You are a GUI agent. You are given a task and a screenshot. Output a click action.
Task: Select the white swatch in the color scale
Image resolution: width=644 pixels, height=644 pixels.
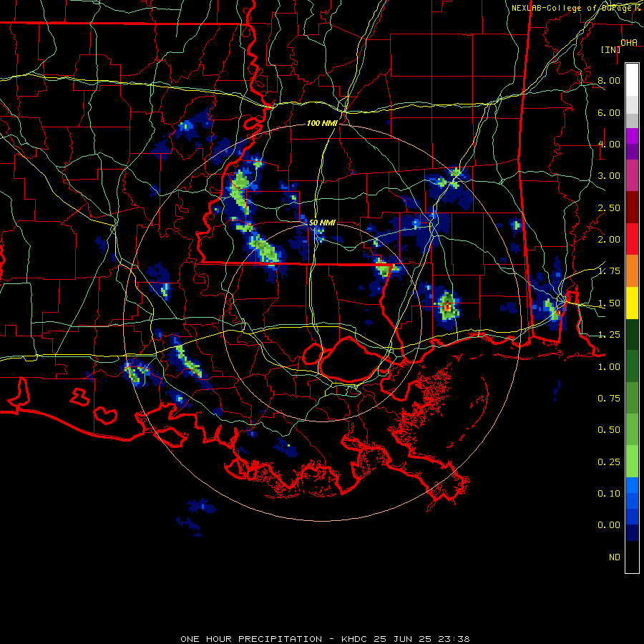pos(632,79)
